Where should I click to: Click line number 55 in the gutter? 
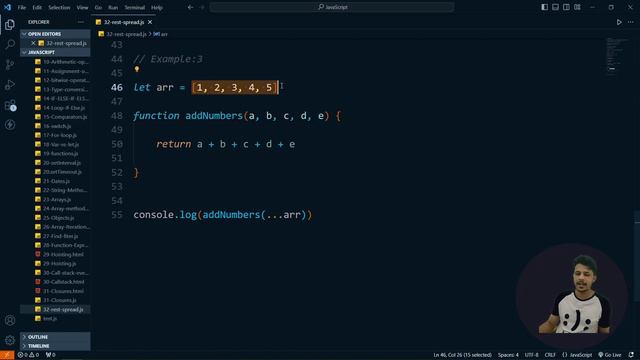pyautogui.click(x=117, y=215)
